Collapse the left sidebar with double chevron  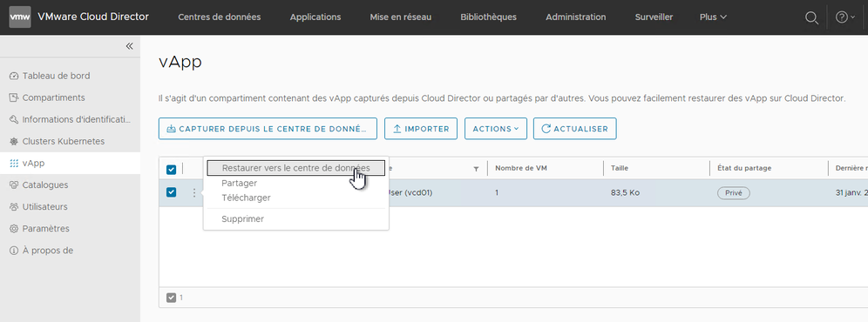(x=129, y=46)
